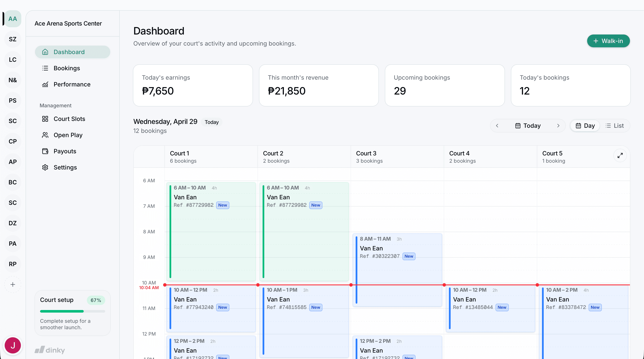Open the RP workspace avatar
The image size is (644, 359).
tap(13, 264)
